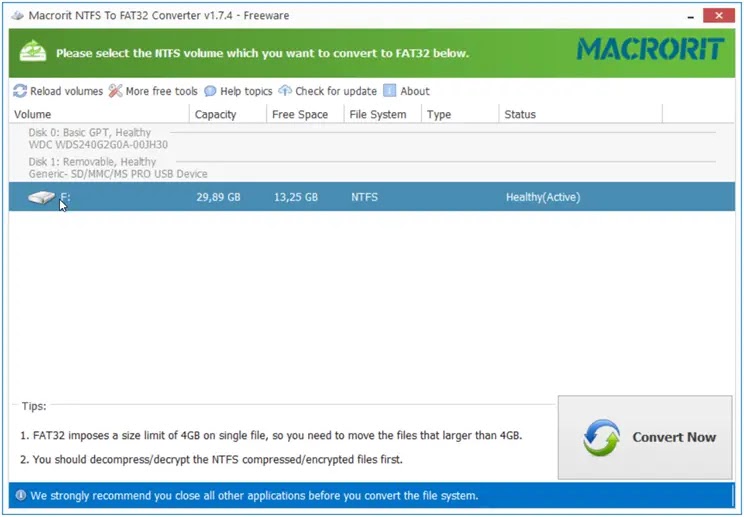The height and width of the screenshot is (517, 744).
Task: Click the select NTFS volume banner text
Action: 262,53
